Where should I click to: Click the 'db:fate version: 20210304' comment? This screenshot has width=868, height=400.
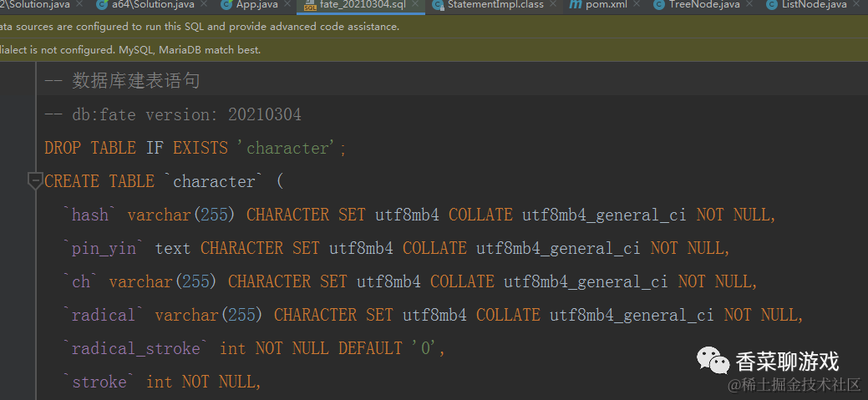[x=186, y=114]
